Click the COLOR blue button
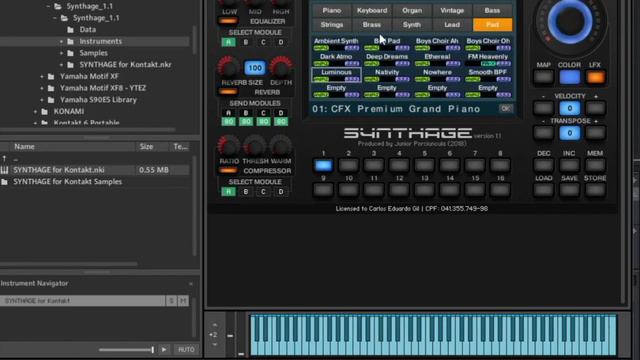This screenshot has height=360, width=640. point(569,77)
